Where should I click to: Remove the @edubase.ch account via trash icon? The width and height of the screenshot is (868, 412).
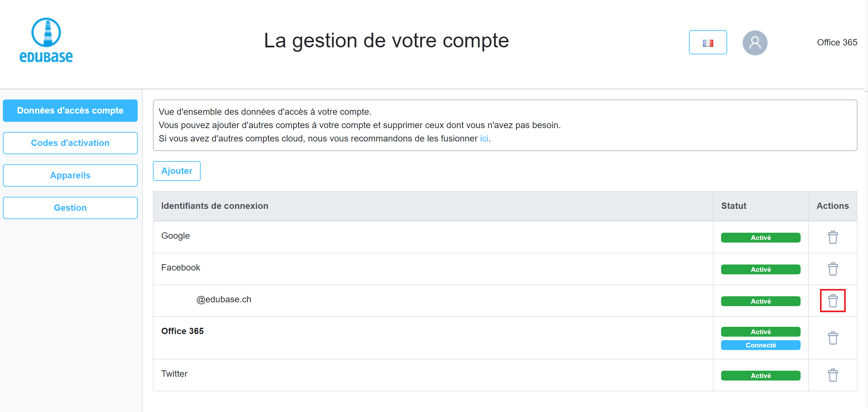[x=833, y=300]
